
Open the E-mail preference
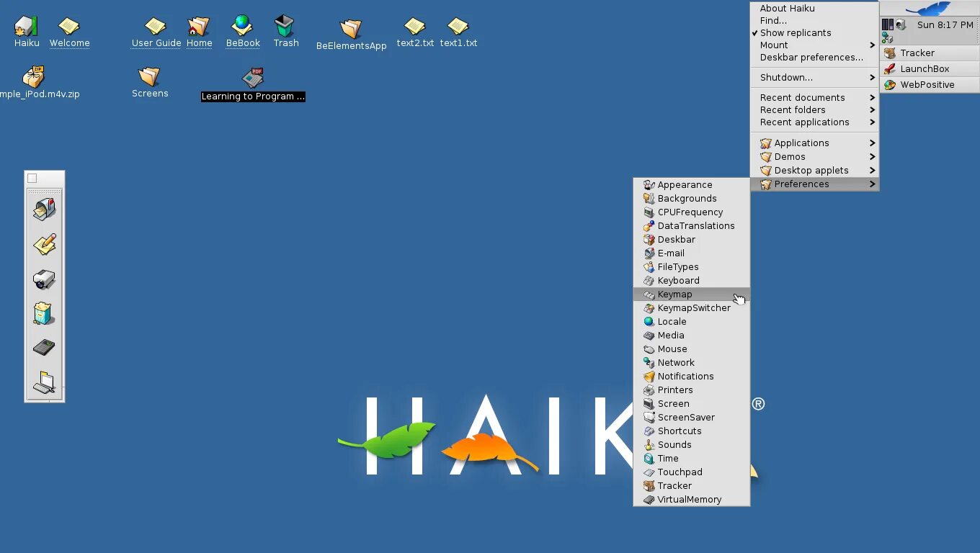tap(692, 253)
